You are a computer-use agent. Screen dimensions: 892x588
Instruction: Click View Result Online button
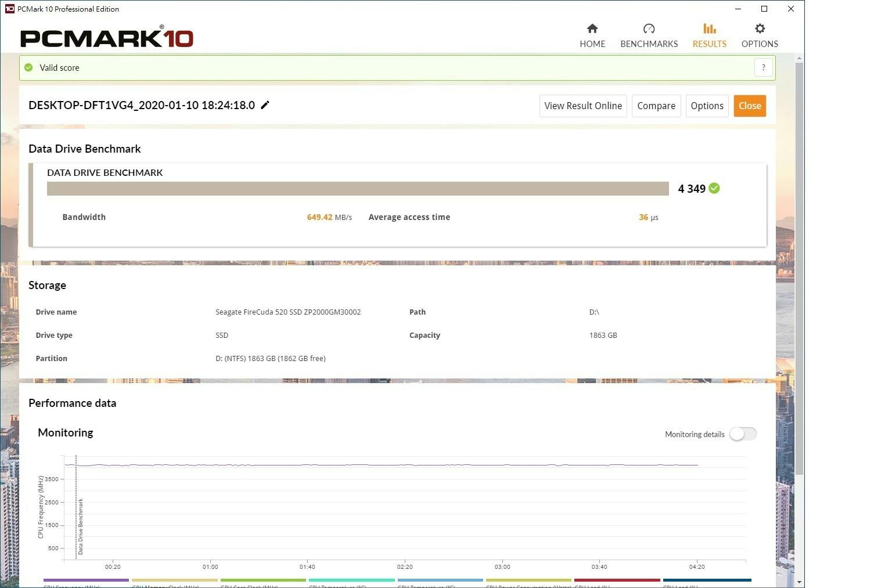(583, 106)
